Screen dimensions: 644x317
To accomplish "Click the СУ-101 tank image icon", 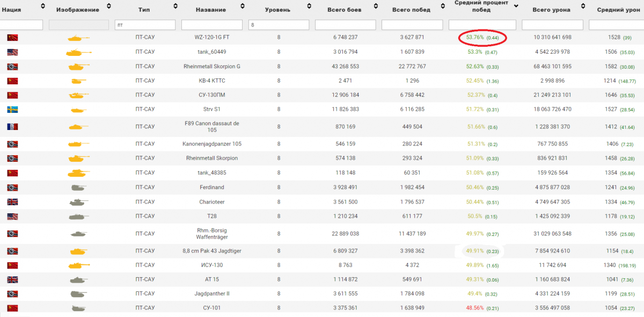I will (x=78, y=308).
